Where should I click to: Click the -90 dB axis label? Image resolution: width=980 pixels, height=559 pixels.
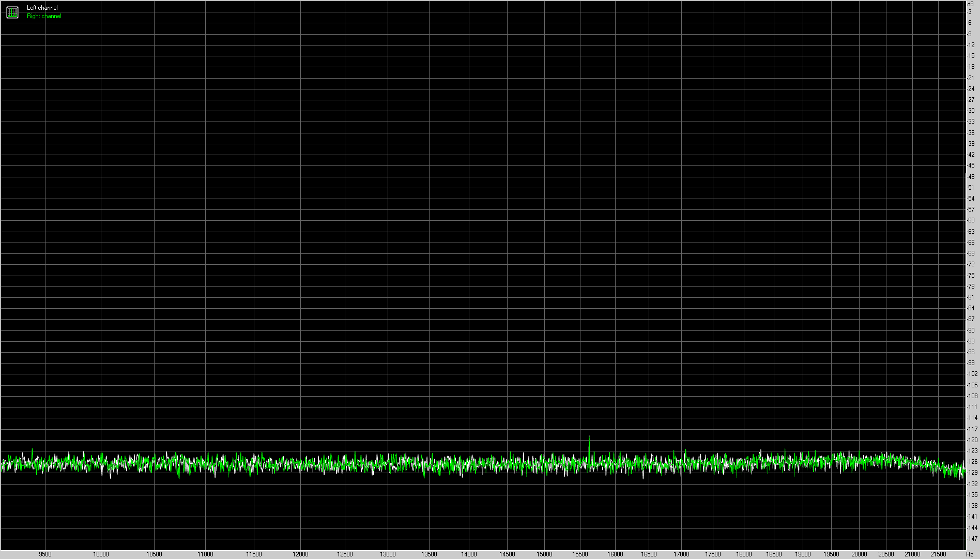point(971,330)
